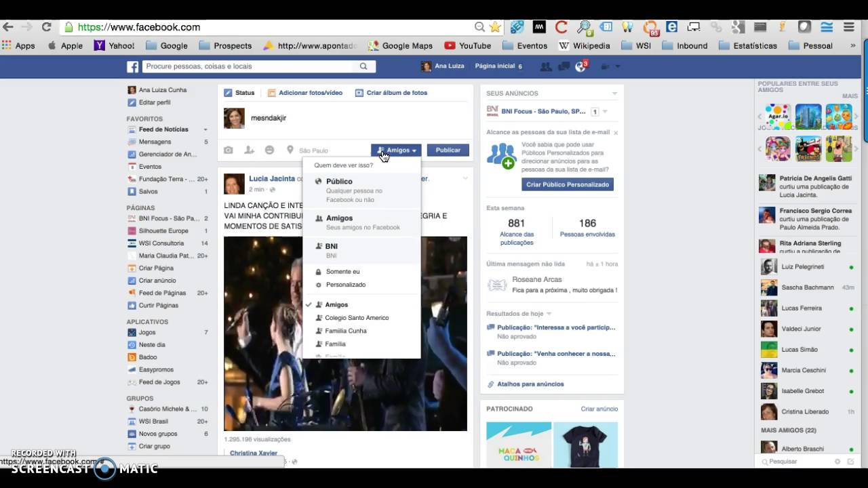Click the composer text mesndakjir
The width and height of the screenshot is (868, 488).
[269, 118]
